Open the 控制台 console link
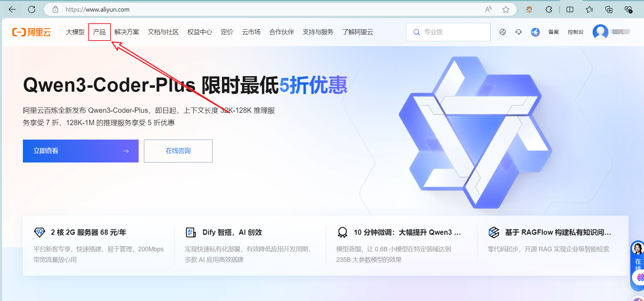 pyautogui.click(x=576, y=32)
